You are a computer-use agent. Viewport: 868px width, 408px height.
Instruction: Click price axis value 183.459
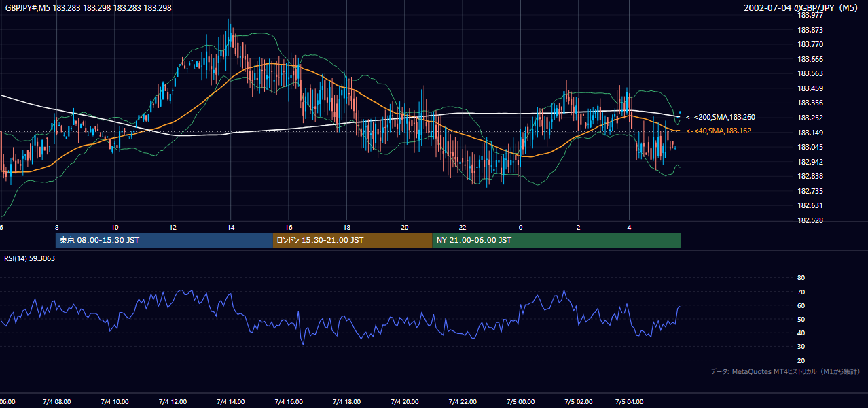point(810,88)
